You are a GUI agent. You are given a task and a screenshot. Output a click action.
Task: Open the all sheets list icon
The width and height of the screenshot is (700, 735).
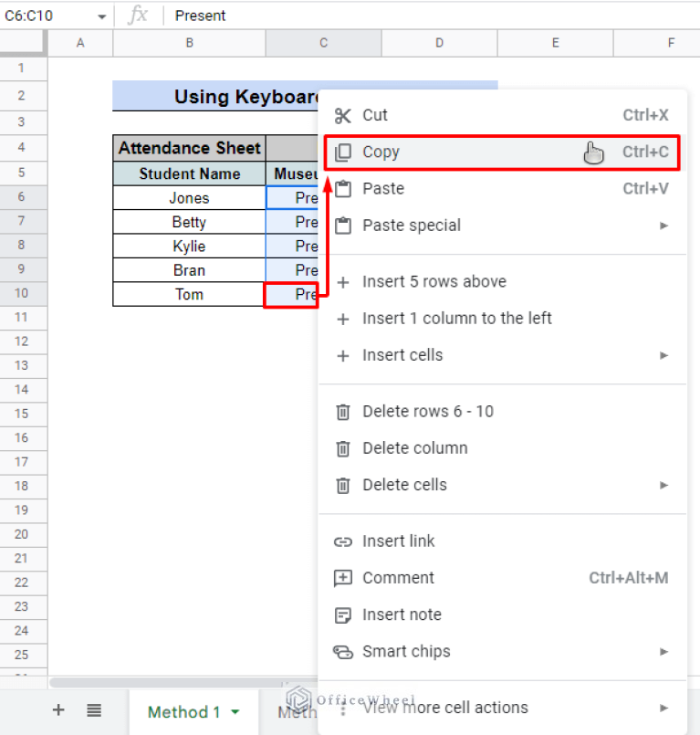pyautogui.click(x=93, y=710)
